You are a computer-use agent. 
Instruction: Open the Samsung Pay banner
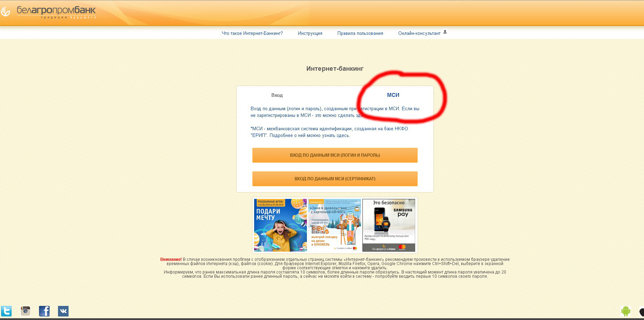click(x=389, y=225)
